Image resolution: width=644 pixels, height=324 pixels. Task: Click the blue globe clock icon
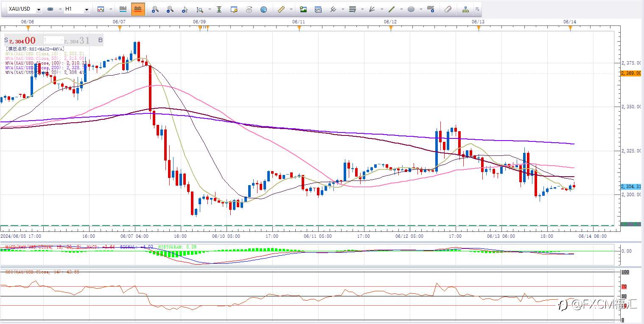click(x=263, y=9)
